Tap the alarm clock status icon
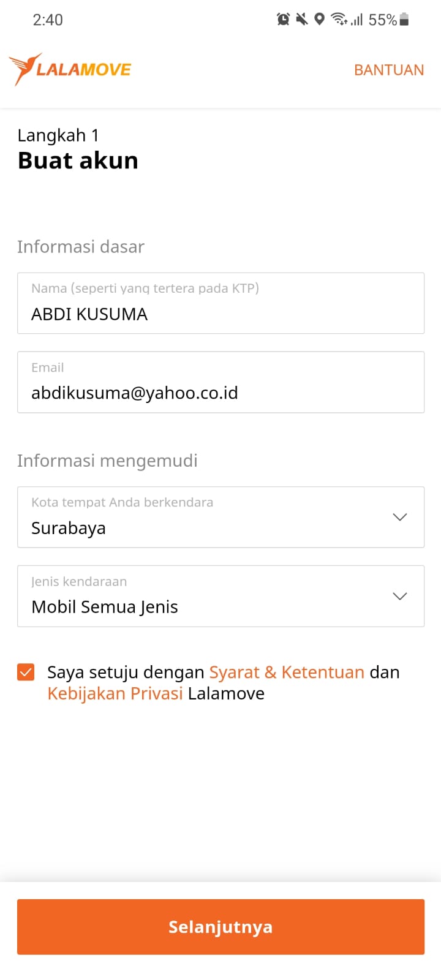Screen dimensions: 441x980 pos(283,20)
